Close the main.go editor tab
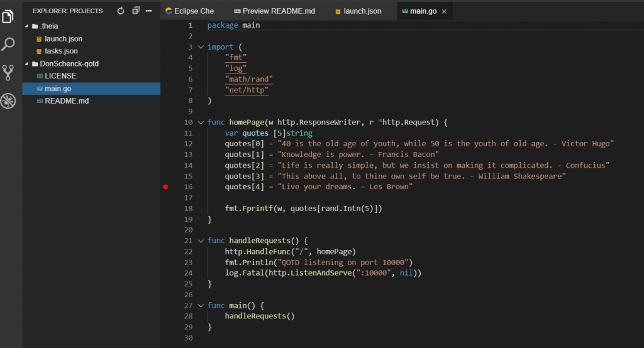Viewport: 644px width, 348px height. 444,12
